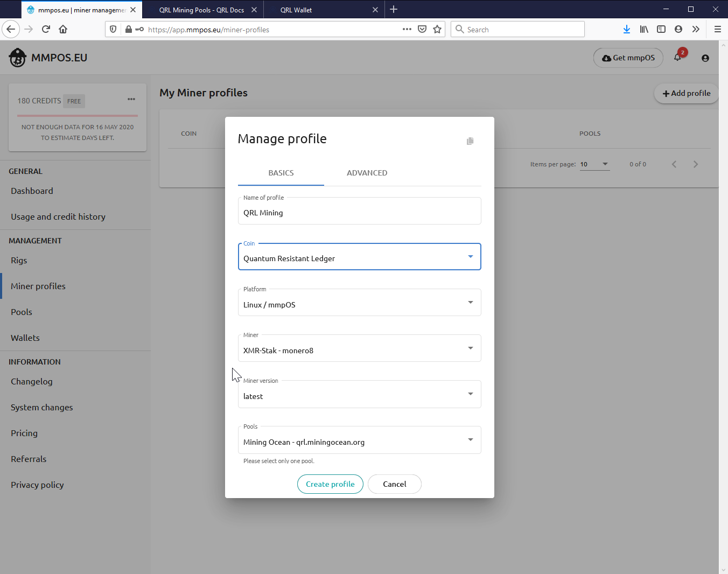
Task: Open the Coin dropdown
Action: (x=359, y=257)
